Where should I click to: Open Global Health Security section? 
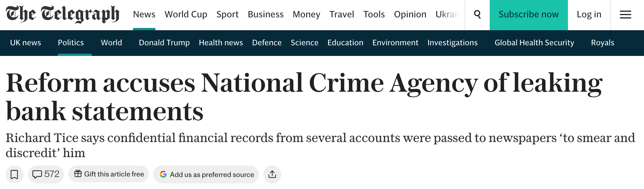pyautogui.click(x=534, y=42)
